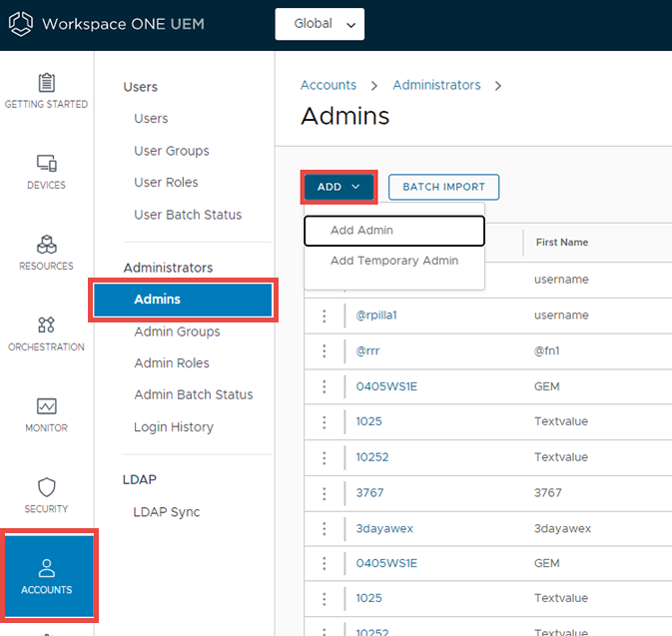Expand the ADD dropdown button
672x636 pixels.
338,187
